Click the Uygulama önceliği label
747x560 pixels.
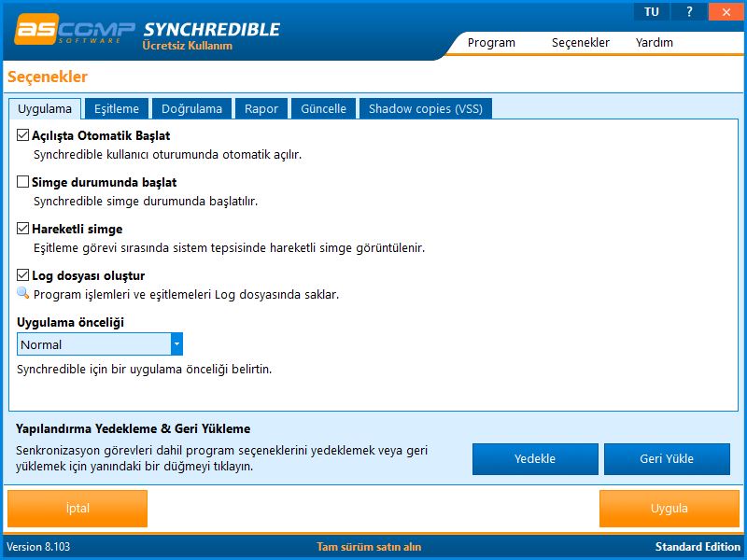coord(71,322)
